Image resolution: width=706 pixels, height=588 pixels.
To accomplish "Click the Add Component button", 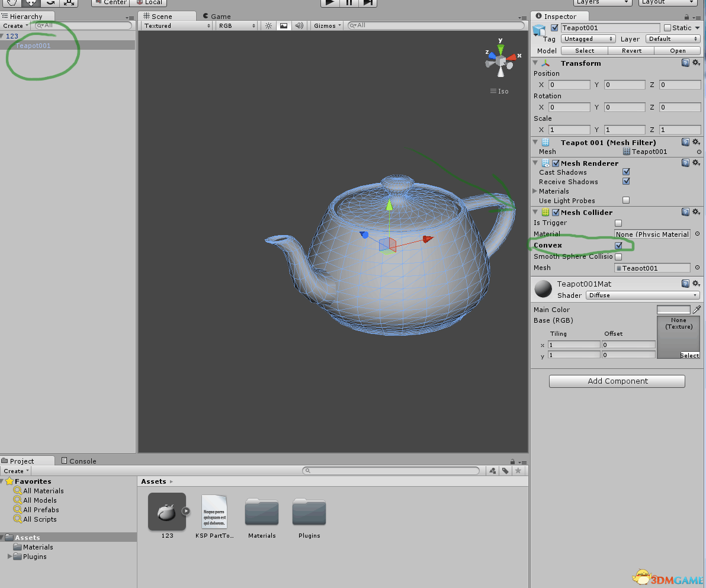I will point(617,381).
